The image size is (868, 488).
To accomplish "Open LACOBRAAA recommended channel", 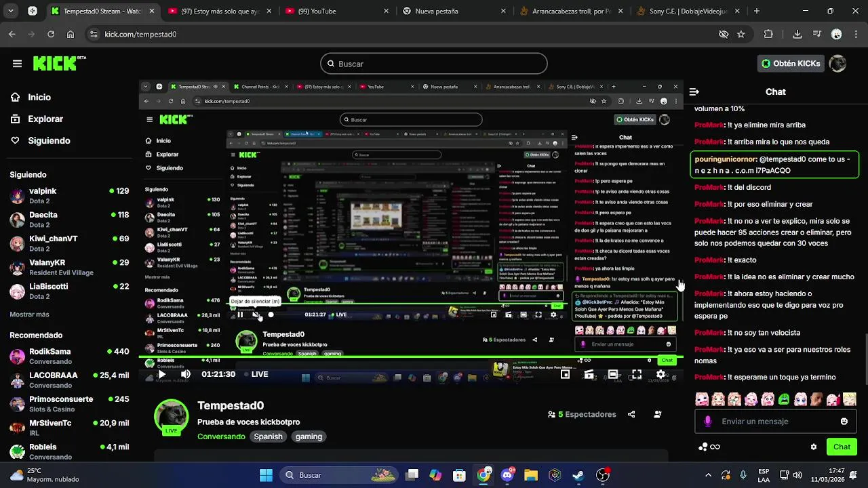I will coord(69,380).
